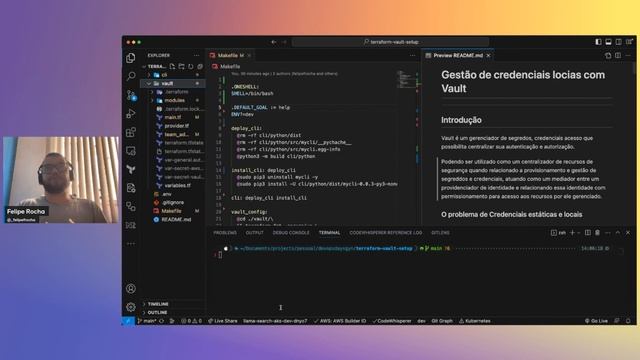Open the Manage gear icon

coord(131,307)
